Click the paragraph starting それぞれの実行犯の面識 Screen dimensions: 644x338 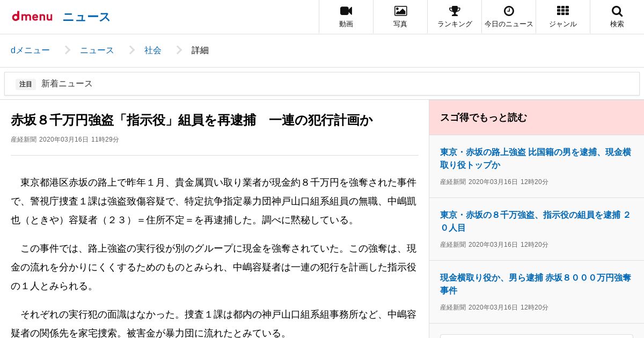[x=214, y=324]
